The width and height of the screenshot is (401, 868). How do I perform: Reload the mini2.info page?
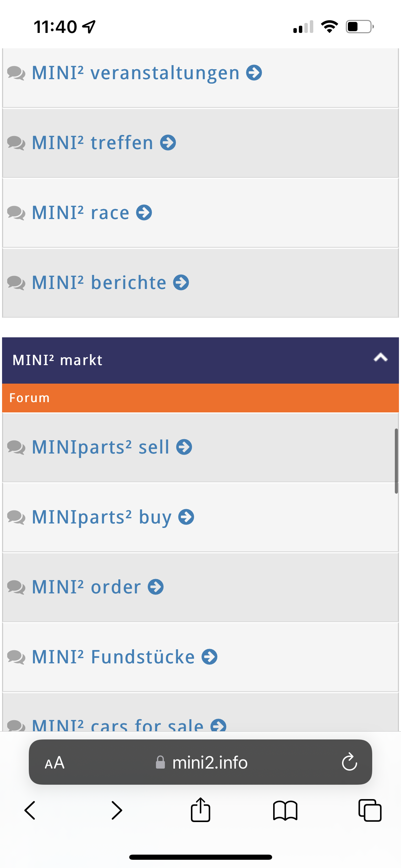[349, 762]
